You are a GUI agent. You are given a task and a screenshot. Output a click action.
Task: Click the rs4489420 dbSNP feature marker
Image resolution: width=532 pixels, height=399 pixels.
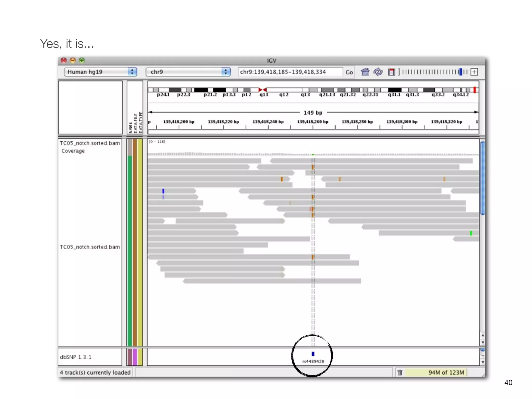click(x=313, y=354)
